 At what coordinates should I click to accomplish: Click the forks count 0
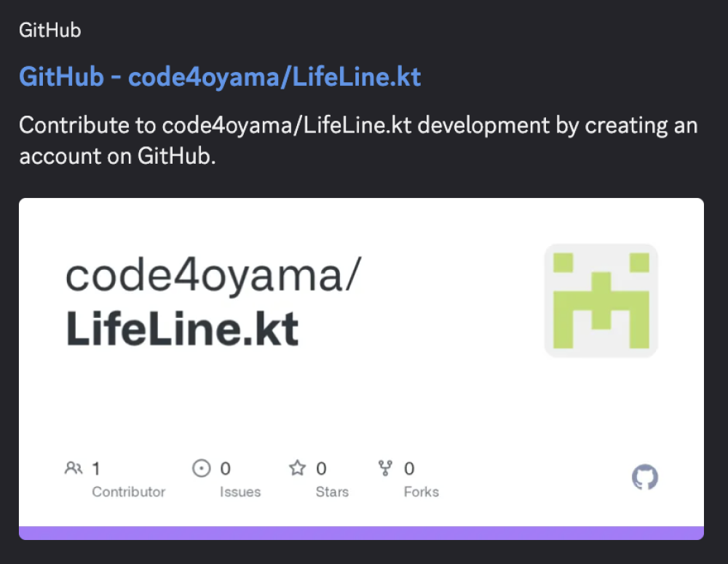409,469
